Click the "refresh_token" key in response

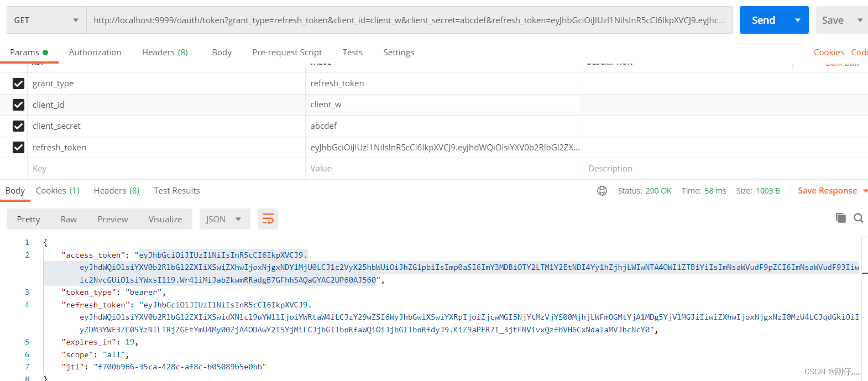pyautogui.click(x=96, y=305)
